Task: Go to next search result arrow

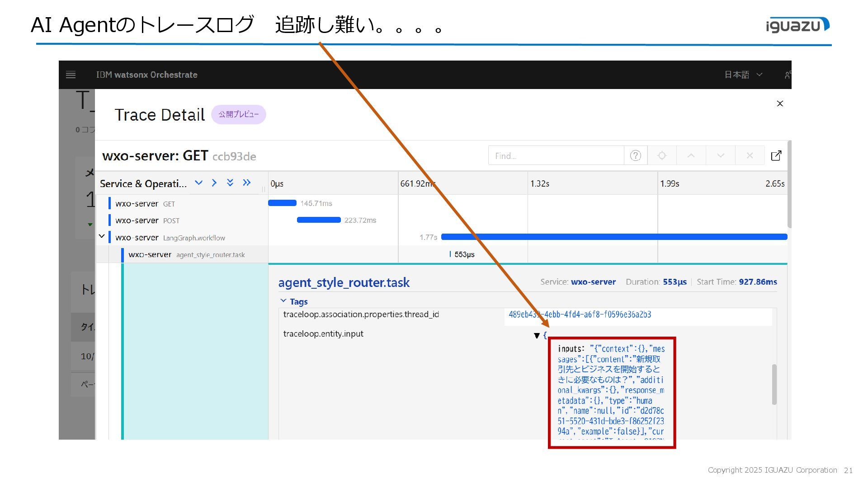Action: (x=721, y=155)
